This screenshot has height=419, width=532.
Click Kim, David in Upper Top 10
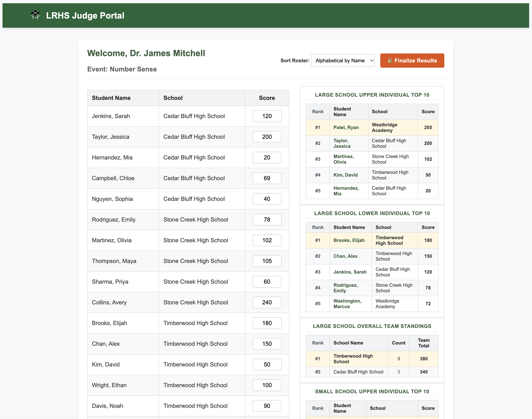pos(345,175)
